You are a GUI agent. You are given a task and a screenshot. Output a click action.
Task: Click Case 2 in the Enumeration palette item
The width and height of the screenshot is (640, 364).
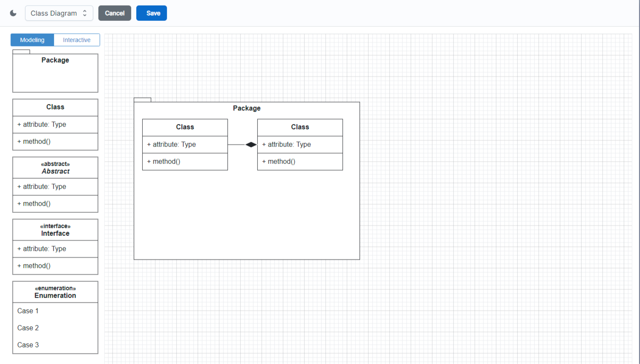28,328
